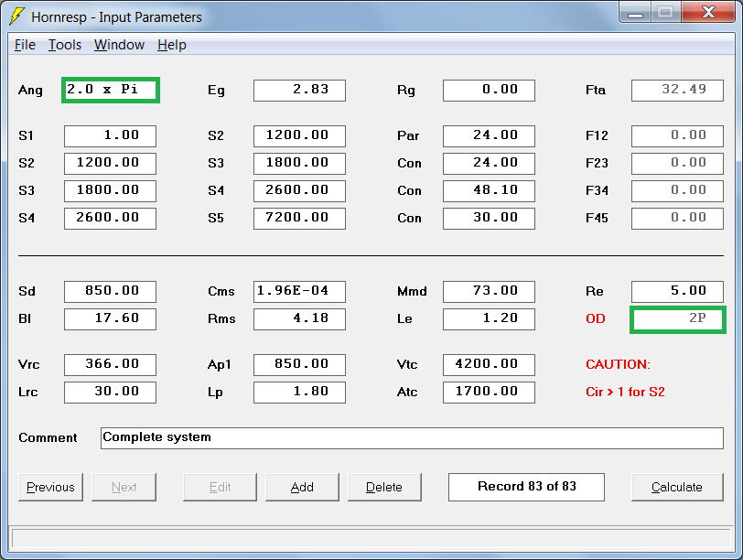Click the disabled Next button

click(x=124, y=487)
